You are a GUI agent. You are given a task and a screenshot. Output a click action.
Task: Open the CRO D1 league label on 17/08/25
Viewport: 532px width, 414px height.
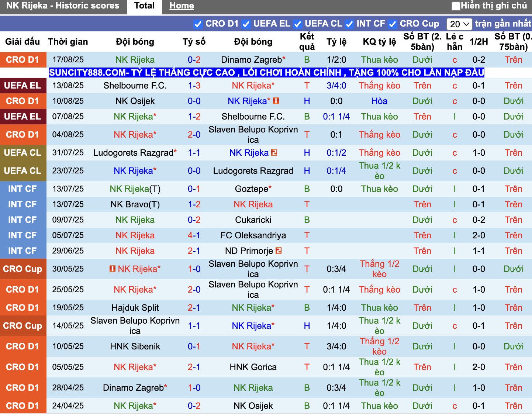click(x=23, y=59)
